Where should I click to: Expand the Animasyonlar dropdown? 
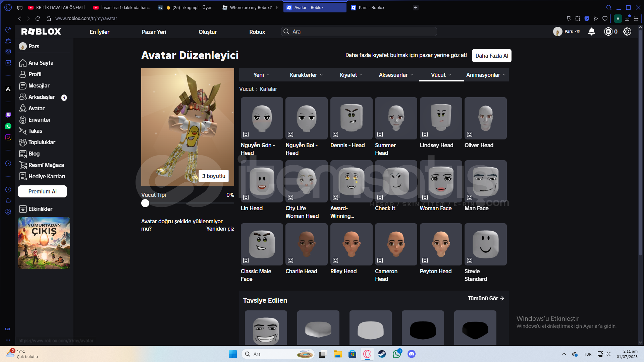point(486,75)
